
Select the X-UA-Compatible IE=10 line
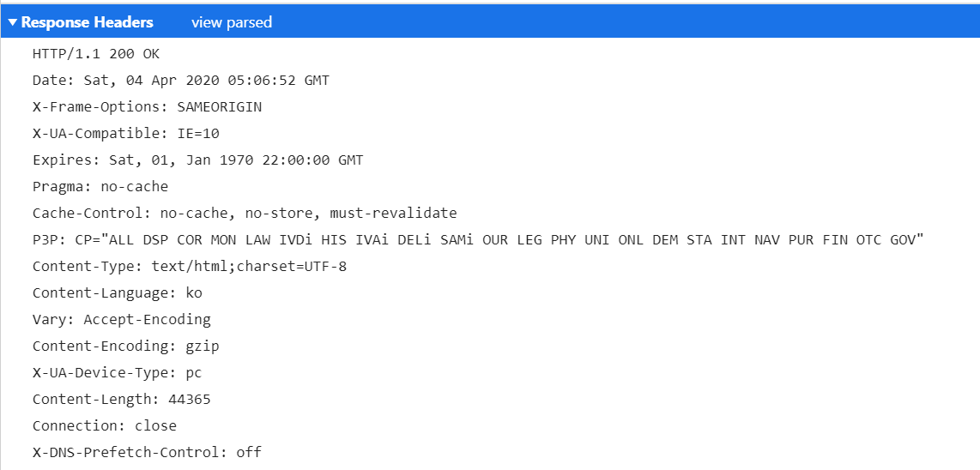pyautogui.click(x=125, y=134)
